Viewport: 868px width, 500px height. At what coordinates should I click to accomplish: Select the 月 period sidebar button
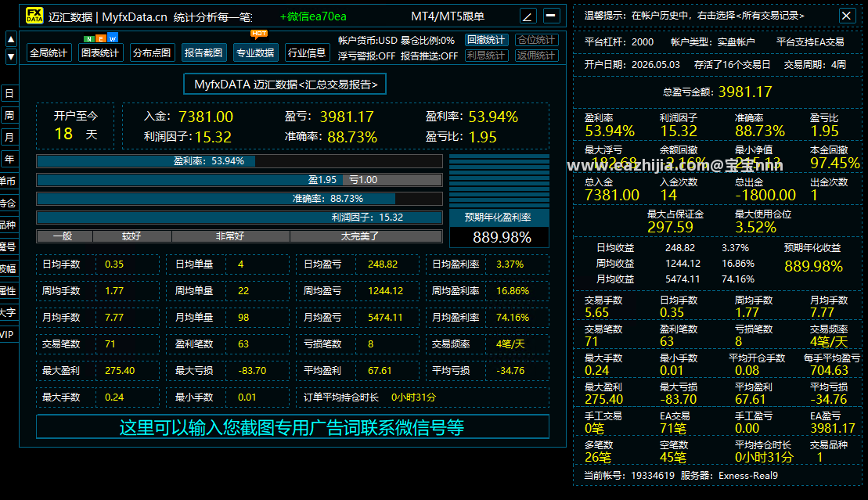pyautogui.click(x=9, y=137)
